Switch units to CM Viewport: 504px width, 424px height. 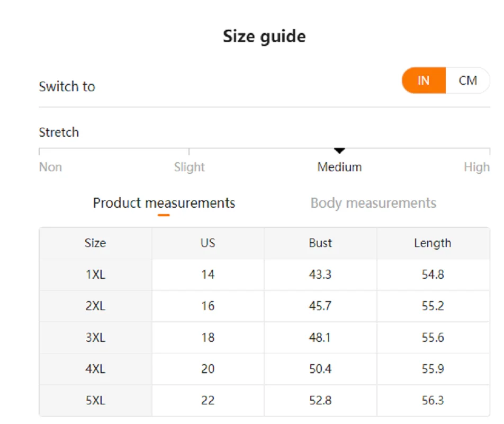point(467,81)
